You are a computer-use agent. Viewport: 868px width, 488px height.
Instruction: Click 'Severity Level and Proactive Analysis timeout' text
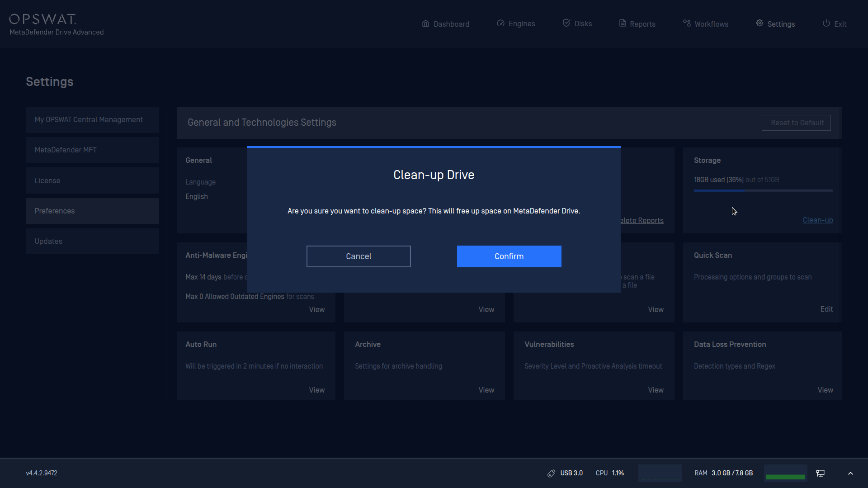[593, 366]
